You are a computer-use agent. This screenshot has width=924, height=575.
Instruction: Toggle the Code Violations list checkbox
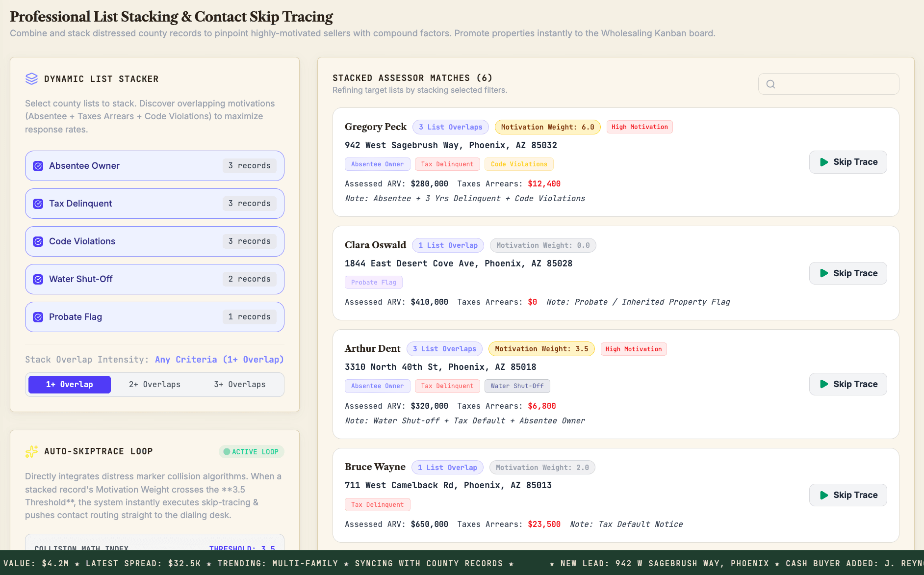(38, 241)
